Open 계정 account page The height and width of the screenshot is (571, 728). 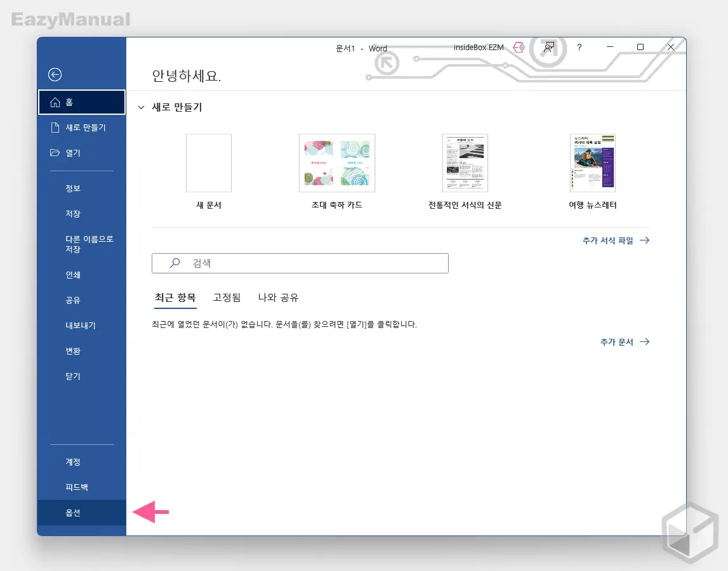point(82,462)
